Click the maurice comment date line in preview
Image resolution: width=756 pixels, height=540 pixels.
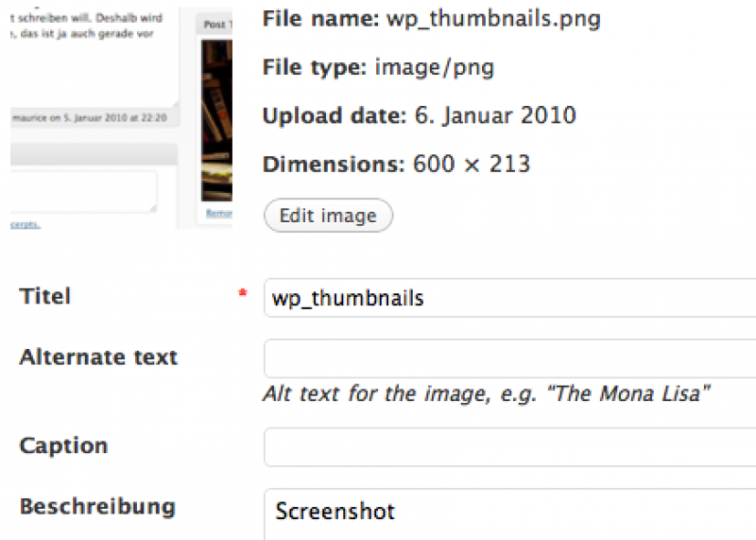90,118
